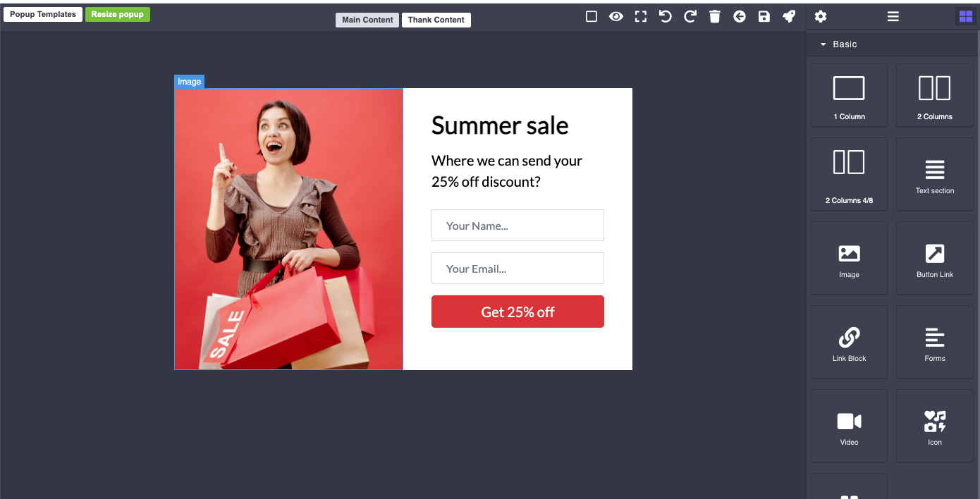The width and height of the screenshot is (980, 499).
Task: Collapse the Basic blocks category
Action: click(839, 44)
